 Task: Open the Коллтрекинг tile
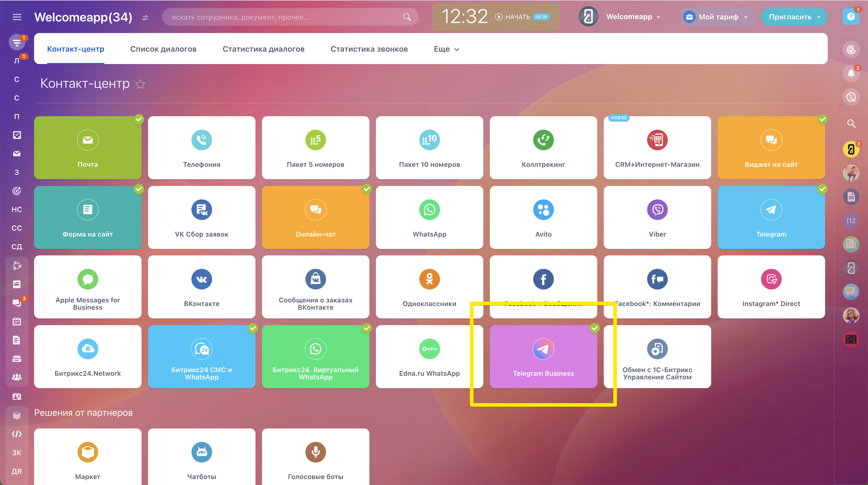[543, 147]
